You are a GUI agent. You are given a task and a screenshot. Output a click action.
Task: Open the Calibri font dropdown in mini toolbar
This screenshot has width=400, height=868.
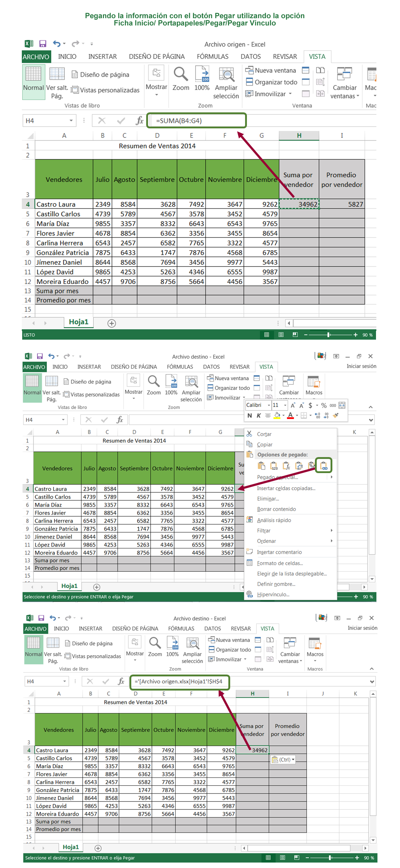click(269, 405)
